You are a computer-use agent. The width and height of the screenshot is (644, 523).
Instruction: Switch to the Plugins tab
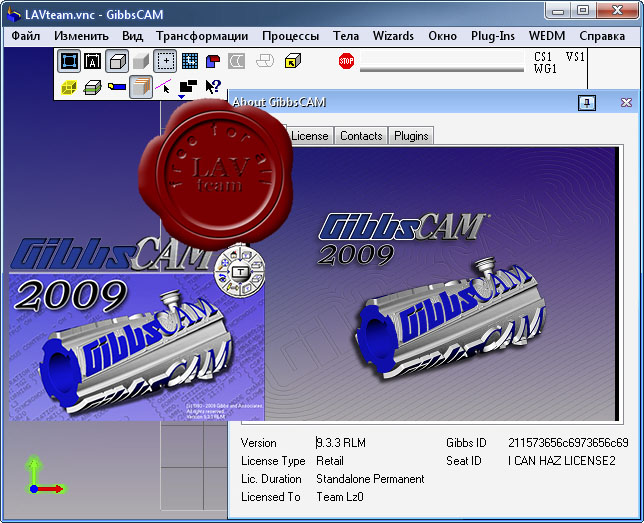[411, 136]
